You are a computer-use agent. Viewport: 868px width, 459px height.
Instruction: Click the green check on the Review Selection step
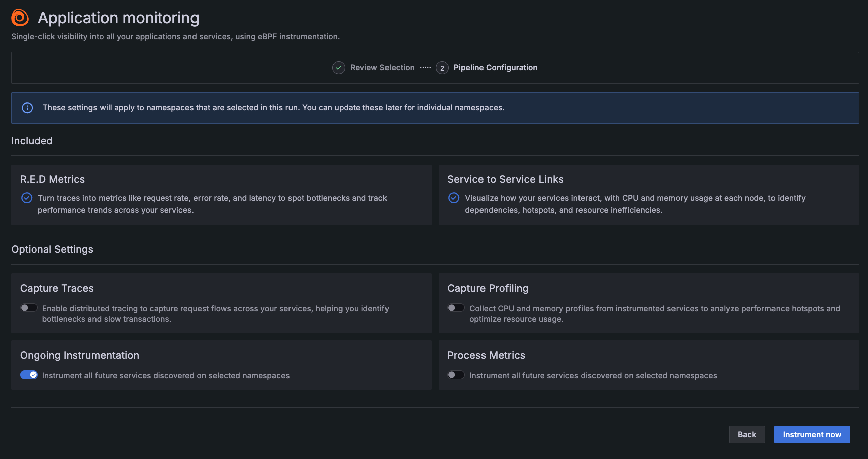click(338, 67)
